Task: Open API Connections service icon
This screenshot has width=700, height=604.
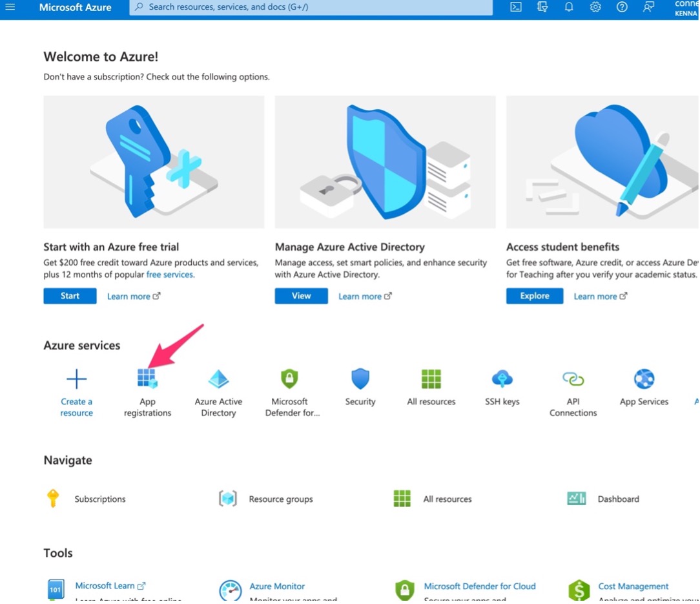Action: pyautogui.click(x=573, y=379)
